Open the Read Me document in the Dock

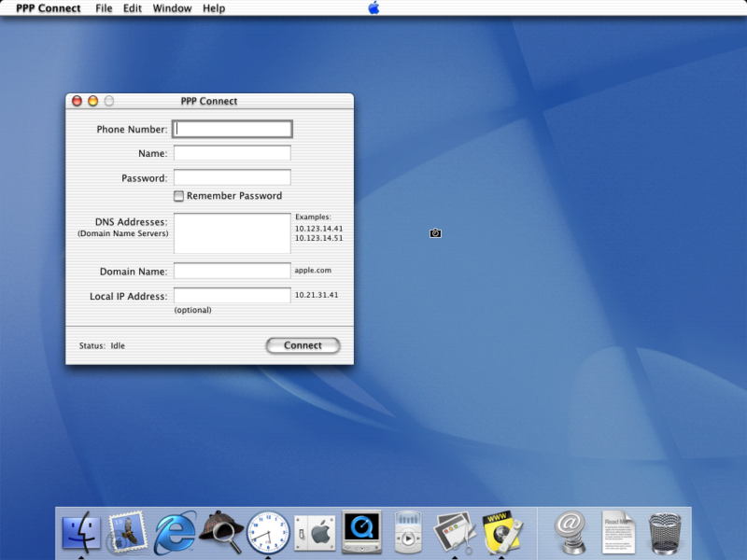618,529
